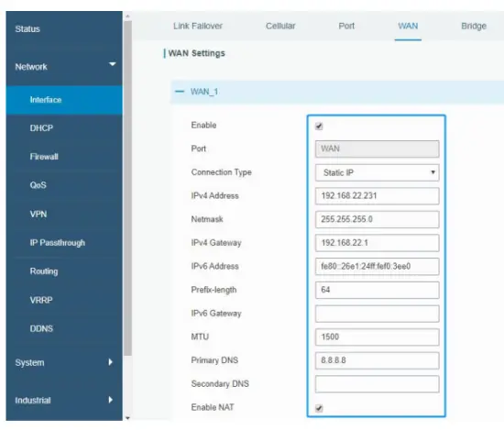Toggle the Enable NAT checkbox
The width and height of the screenshot is (504, 430).
click(x=319, y=408)
